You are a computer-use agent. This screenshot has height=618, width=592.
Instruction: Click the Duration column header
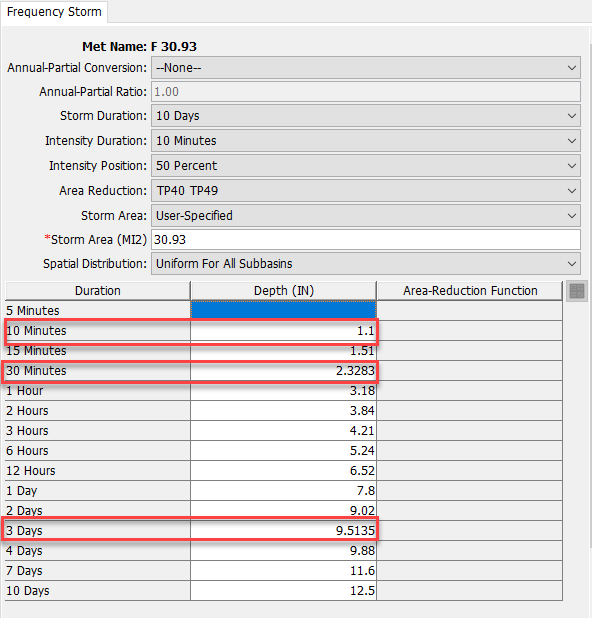98,291
